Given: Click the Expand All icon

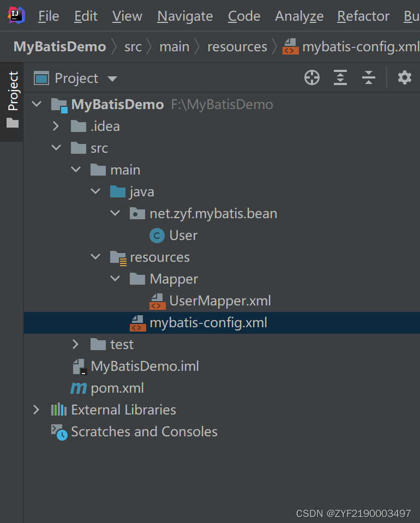Looking at the screenshot, I should pos(340,78).
